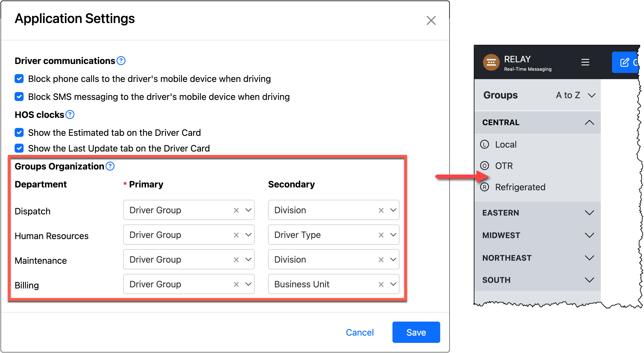644x353 pixels.
Task: Click the RELAY app logo avatar
Action: click(x=491, y=62)
